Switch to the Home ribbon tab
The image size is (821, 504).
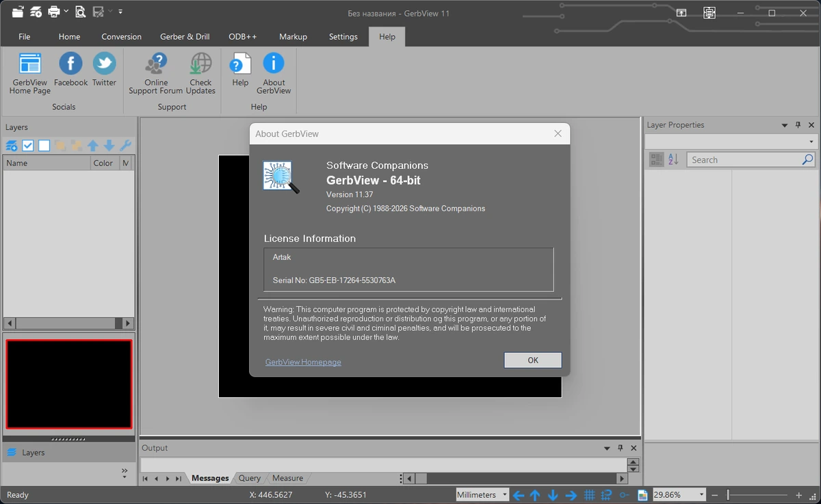point(69,37)
